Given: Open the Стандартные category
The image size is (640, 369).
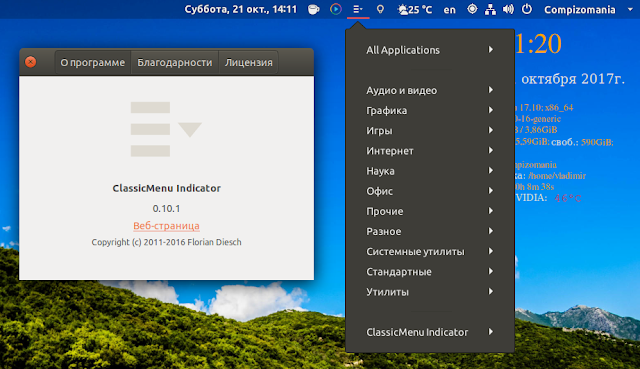Looking at the screenshot, I should (x=430, y=271).
